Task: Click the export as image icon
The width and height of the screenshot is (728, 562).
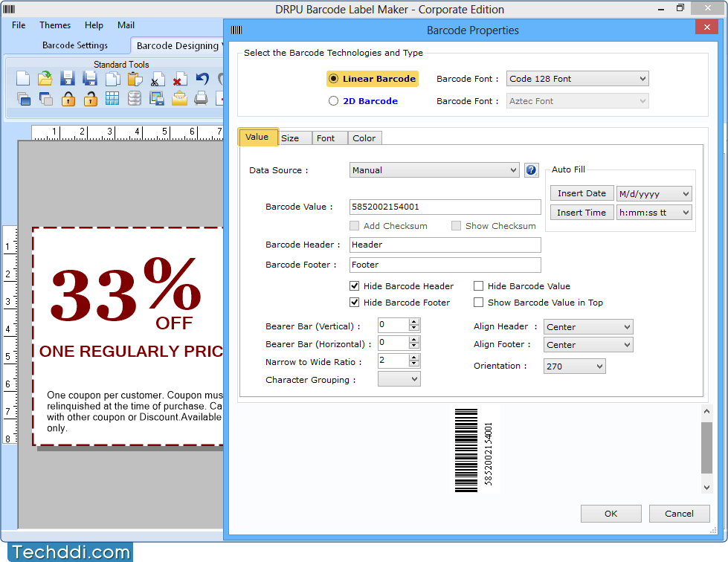Action: coord(157,98)
